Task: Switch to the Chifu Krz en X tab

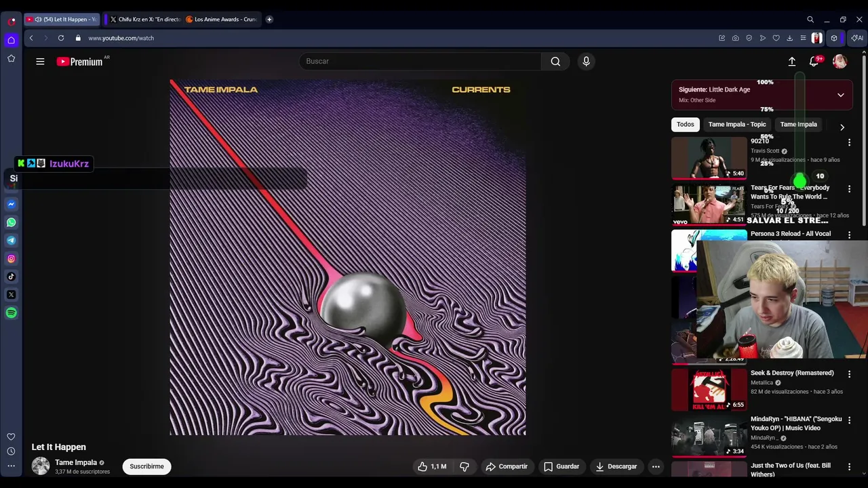Action: [144, 20]
